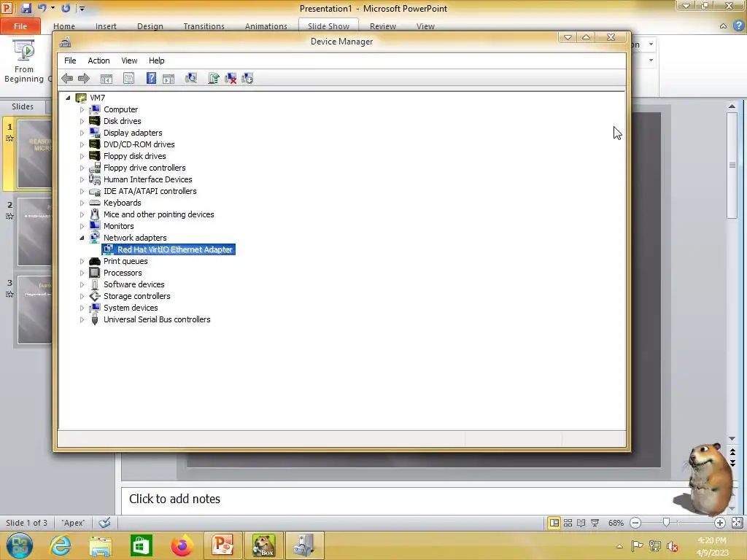747x560 pixels.
Task: Run spell check icon in PowerPoint status bar
Action: click(105, 523)
